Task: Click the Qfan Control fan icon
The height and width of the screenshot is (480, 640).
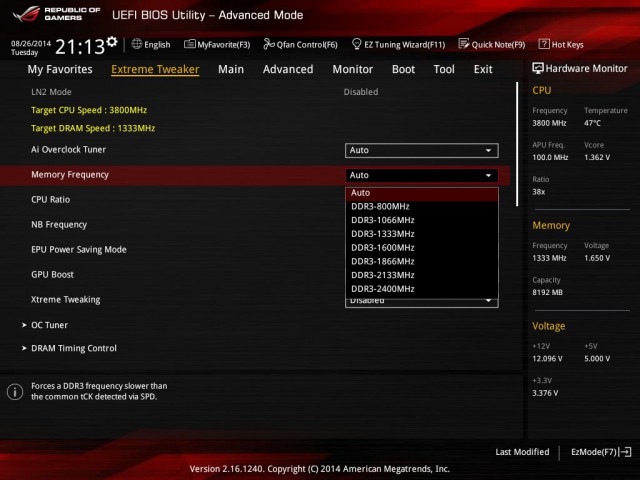Action: click(269, 44)
